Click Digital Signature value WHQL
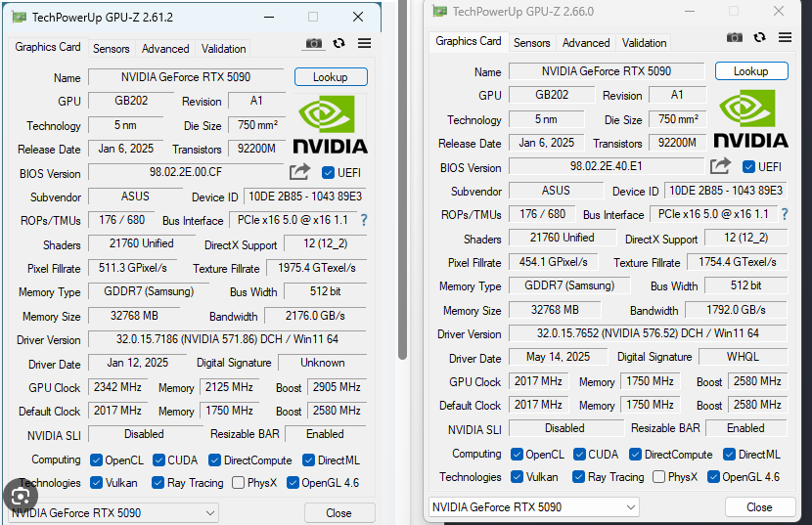The width and height of the screenshot is (812, 525). point(744,357)
